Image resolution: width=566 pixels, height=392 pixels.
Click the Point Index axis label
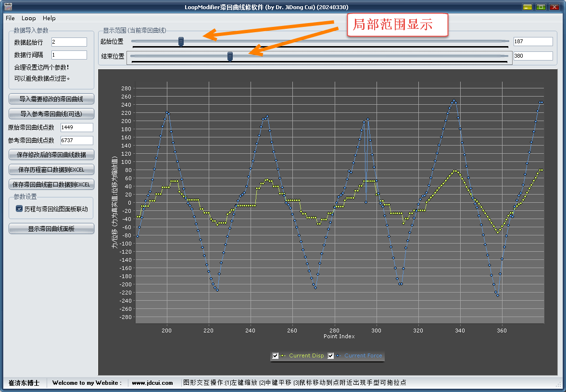tap(339, 336)
